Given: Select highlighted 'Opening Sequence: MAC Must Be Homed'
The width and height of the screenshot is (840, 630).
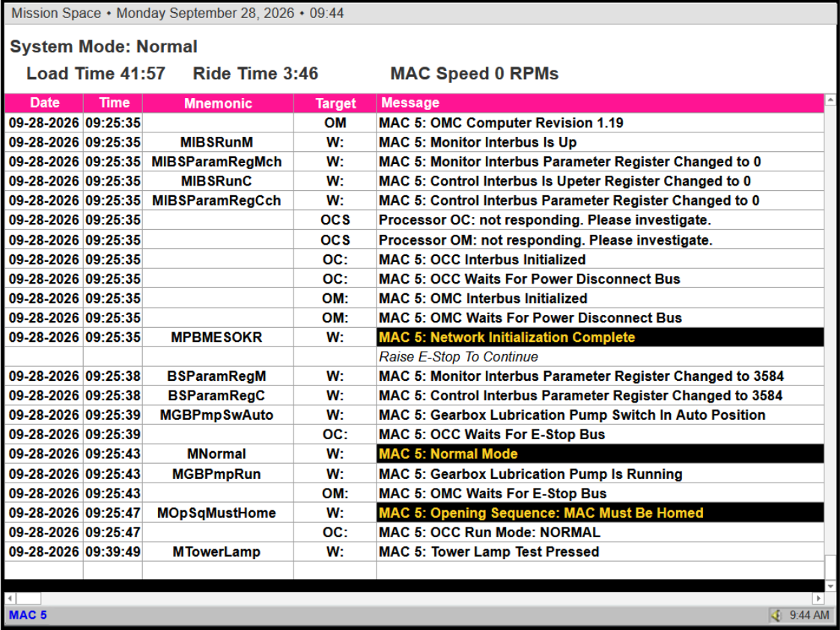Looking at the screenshot, I should pyautogui.click(x=600, y=513).
